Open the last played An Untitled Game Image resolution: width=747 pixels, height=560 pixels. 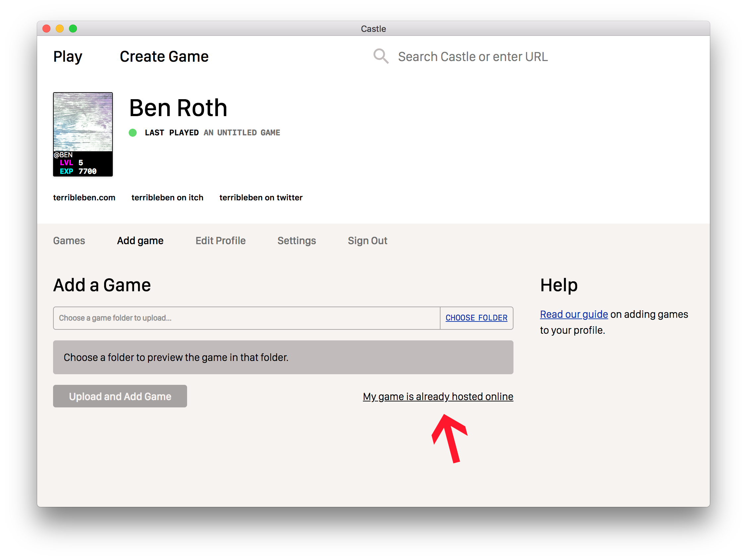[x=242, y=133]
